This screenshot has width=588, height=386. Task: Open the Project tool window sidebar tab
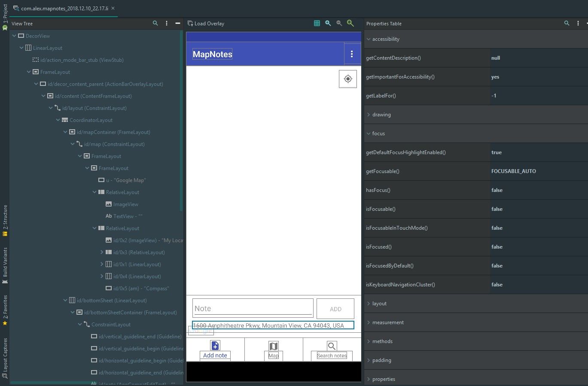pos(5,17)
